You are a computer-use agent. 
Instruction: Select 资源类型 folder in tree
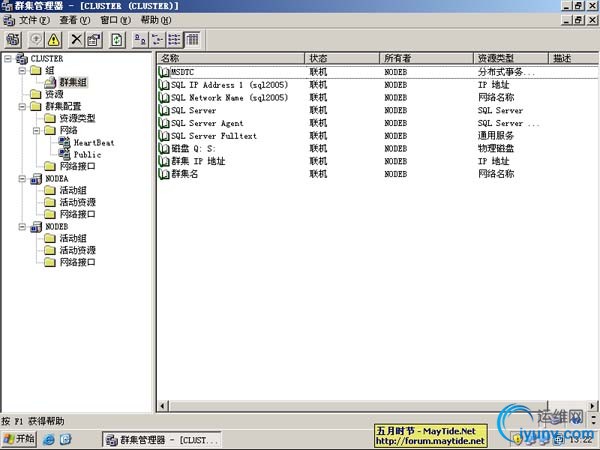coord(77,118)
